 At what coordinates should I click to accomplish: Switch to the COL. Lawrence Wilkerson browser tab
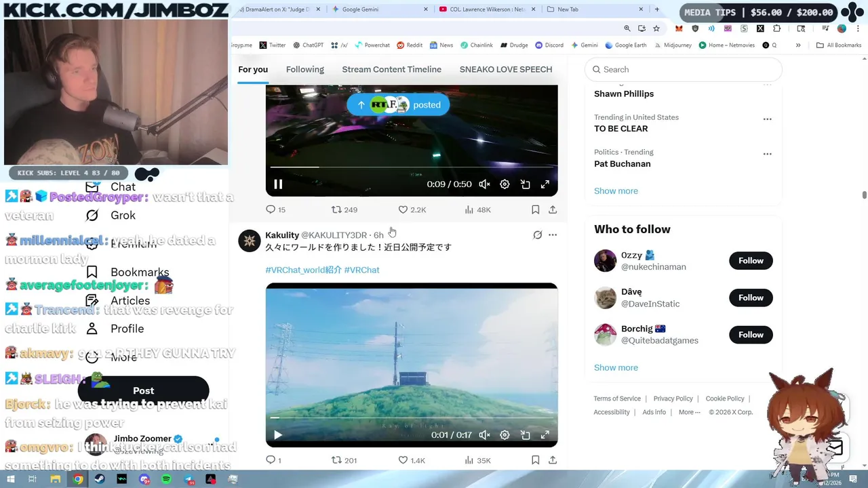pyautogui.click(x=488, y=9)
